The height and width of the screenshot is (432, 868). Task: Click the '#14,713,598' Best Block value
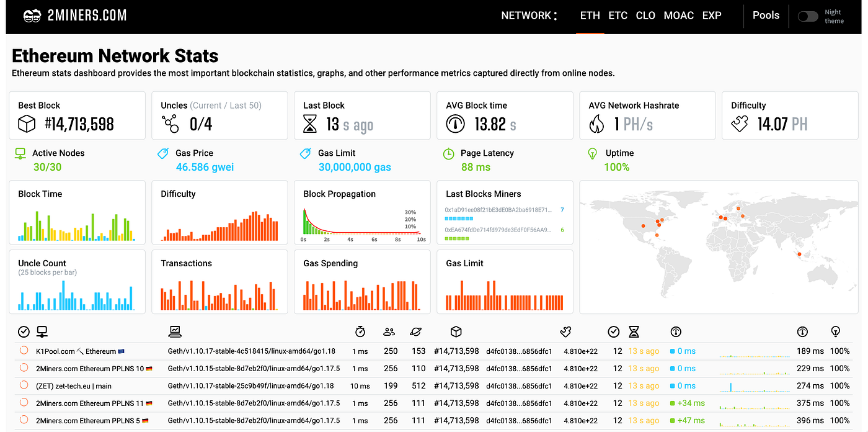[79, 124]
